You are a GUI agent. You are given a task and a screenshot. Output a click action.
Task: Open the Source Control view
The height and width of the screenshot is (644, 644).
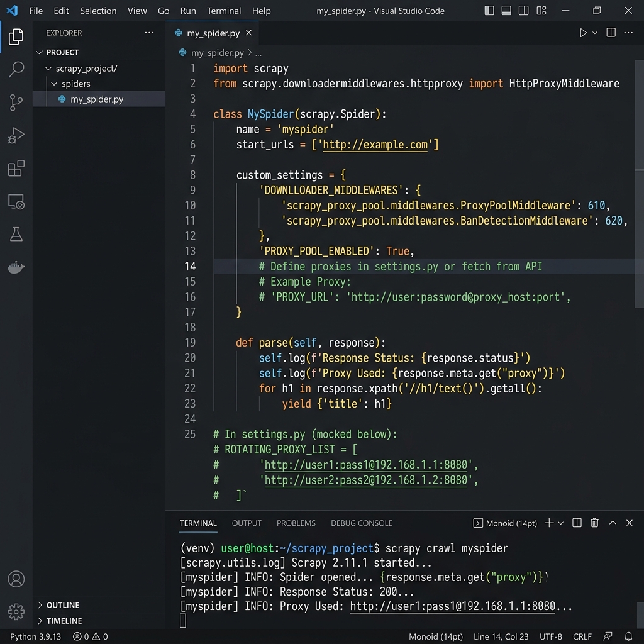coord(16,103)
